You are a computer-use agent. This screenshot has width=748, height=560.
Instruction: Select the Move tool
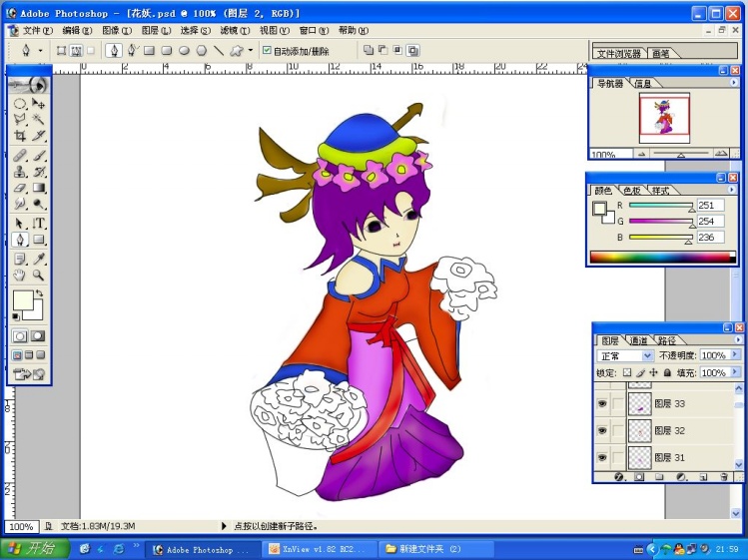tap(38, 104)
